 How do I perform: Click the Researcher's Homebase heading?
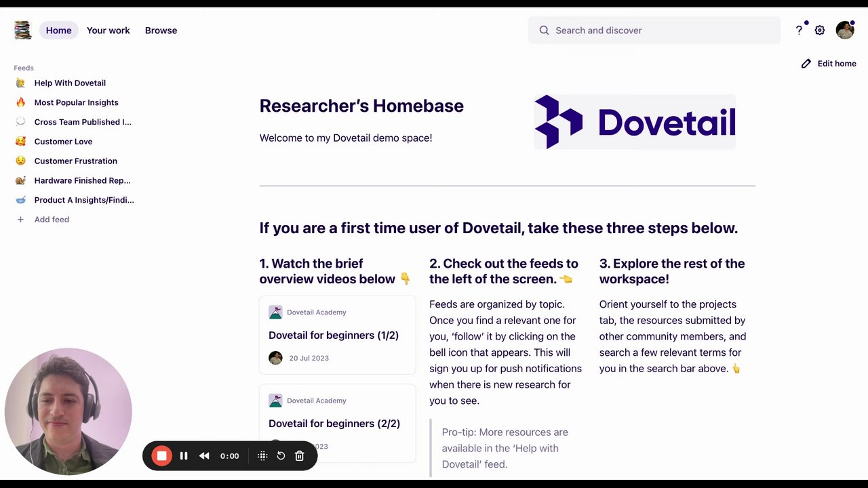[361, 106]
